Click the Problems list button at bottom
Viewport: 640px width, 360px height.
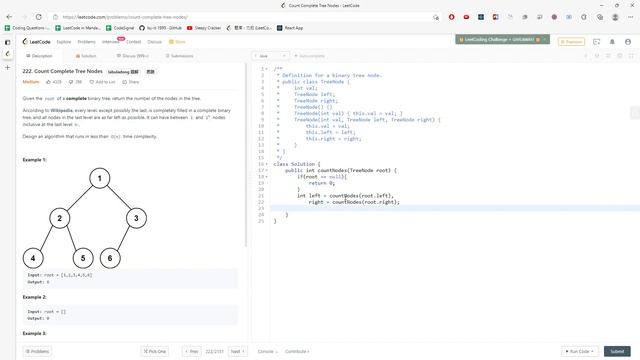[37, 351]
